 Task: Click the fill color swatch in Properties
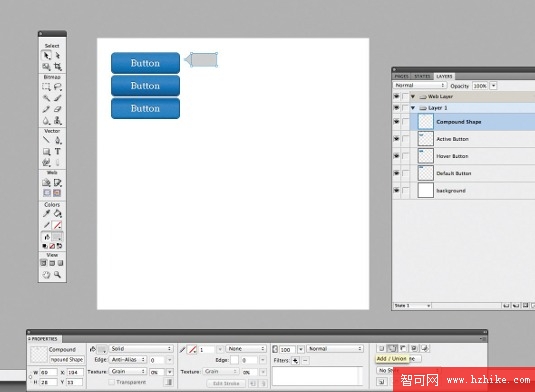102,349
